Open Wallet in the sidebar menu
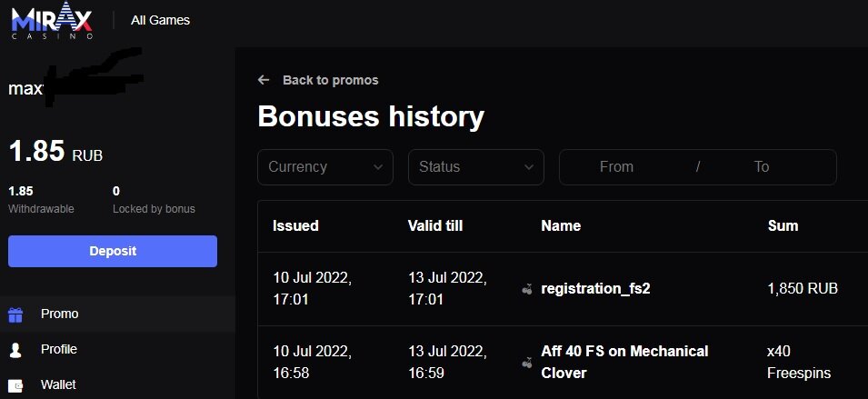This screenshot has height=399, width=868. point(59,384)
